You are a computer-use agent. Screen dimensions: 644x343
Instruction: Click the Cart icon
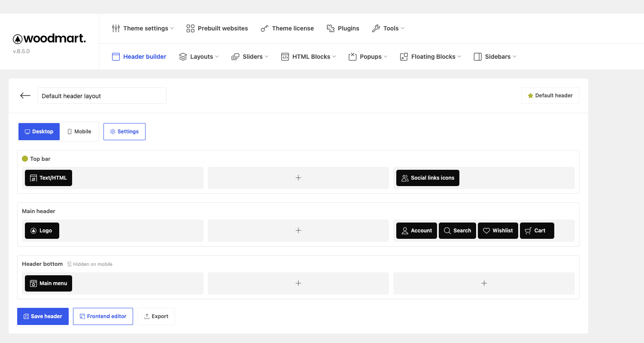[x=529, y=231]
